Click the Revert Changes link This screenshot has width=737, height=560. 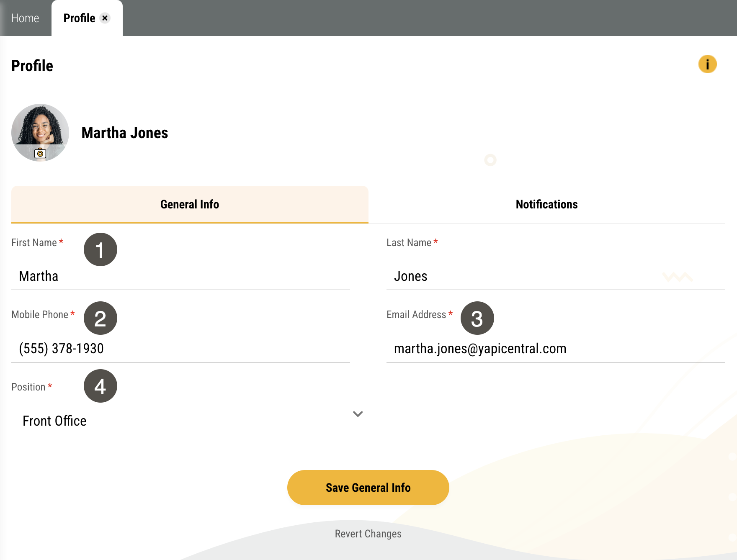[368, 534]
